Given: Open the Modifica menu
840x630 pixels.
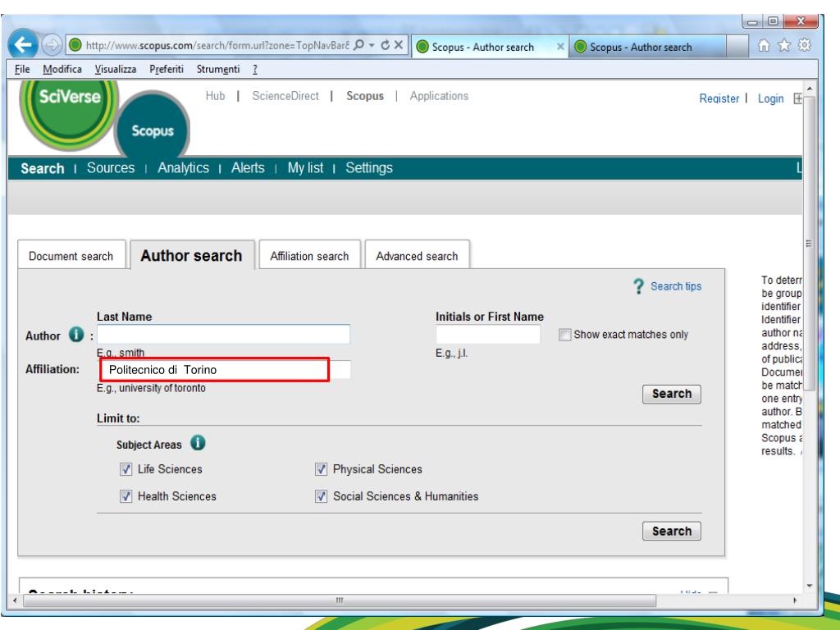Looking at the screenshot, I should pyautogui.click(x=62, y=69).
